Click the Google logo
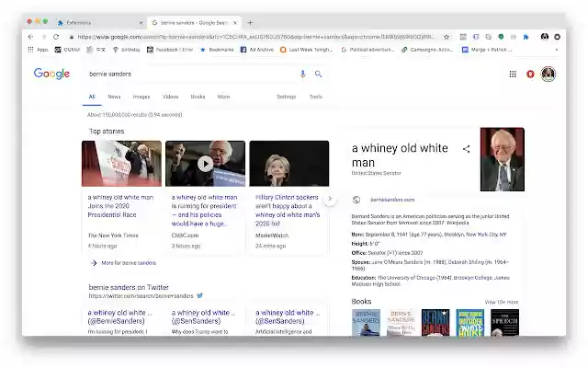Viewport: 588px width, 368px height. [51, 74]
